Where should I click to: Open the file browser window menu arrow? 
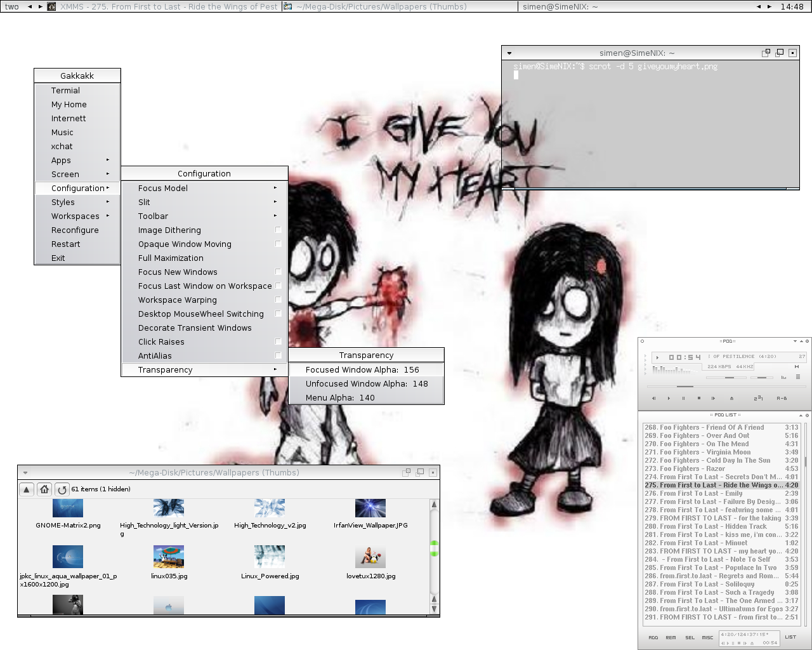coord(25,472)
